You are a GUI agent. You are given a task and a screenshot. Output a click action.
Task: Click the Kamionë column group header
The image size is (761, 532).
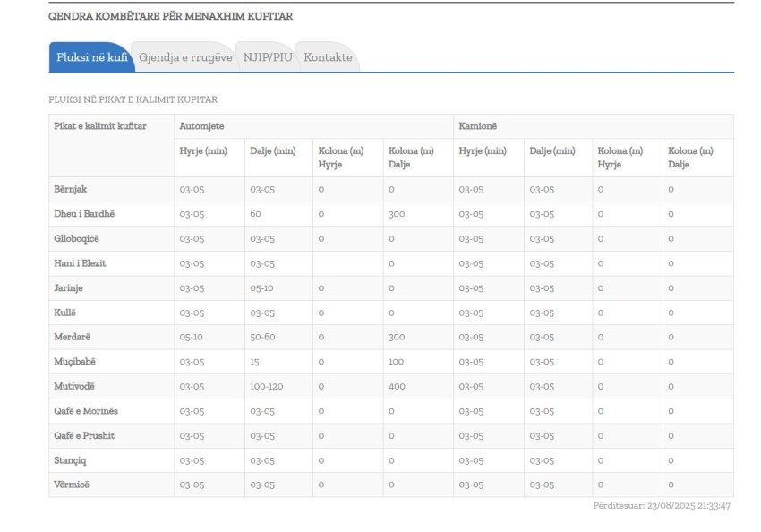pyautogui.click(x=479, y=126)
